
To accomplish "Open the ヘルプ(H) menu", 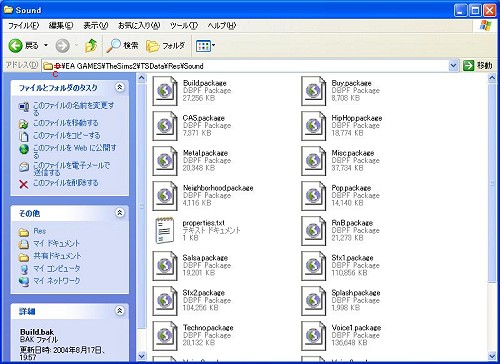I will click(222, 25).
